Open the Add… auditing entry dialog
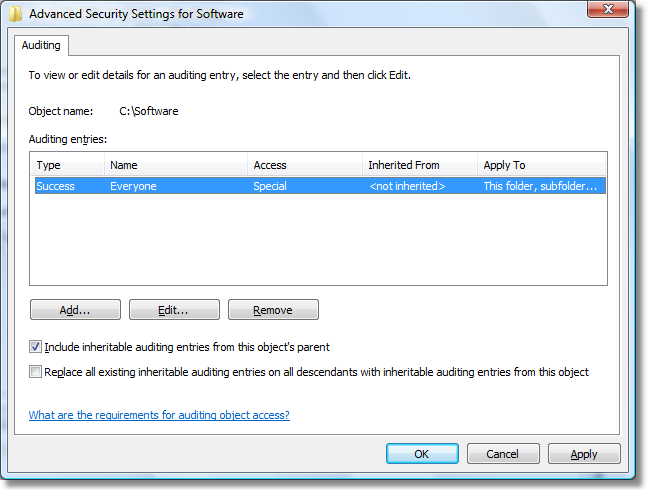 coord(75,310)
